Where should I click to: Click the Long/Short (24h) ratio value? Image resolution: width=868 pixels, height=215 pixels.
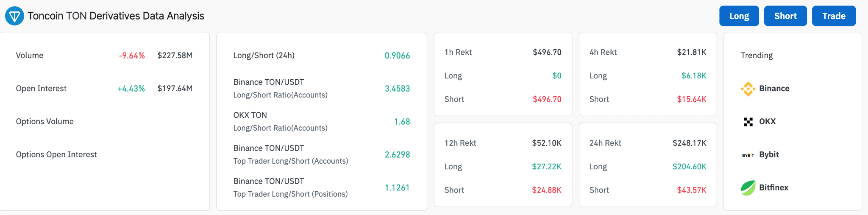point(397,56)
